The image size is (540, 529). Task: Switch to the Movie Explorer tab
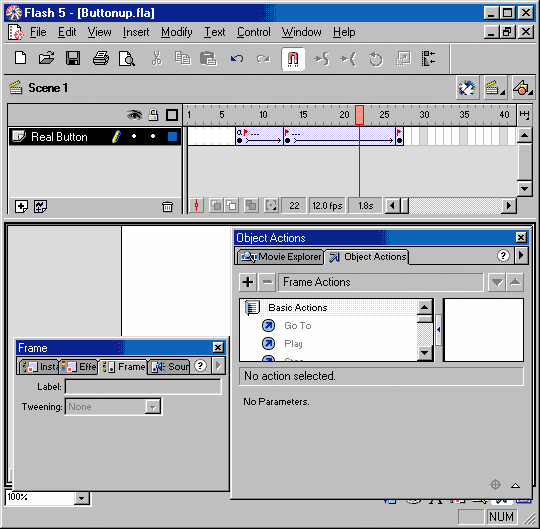pos(280,257)
